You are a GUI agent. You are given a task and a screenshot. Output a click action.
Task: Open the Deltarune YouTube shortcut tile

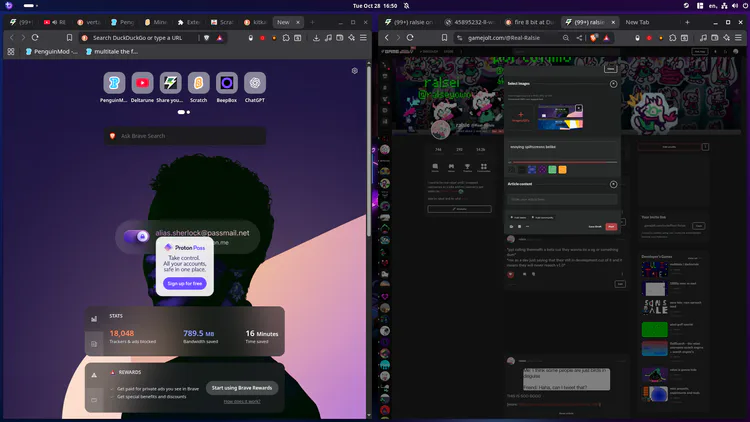tap(142, 83)
